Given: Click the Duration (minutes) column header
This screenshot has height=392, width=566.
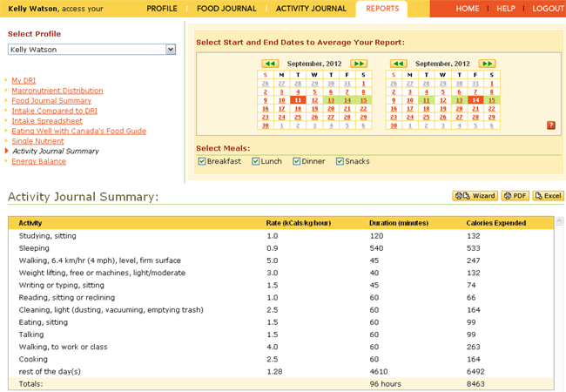Looking at the screenshot, I should point(399,223).
